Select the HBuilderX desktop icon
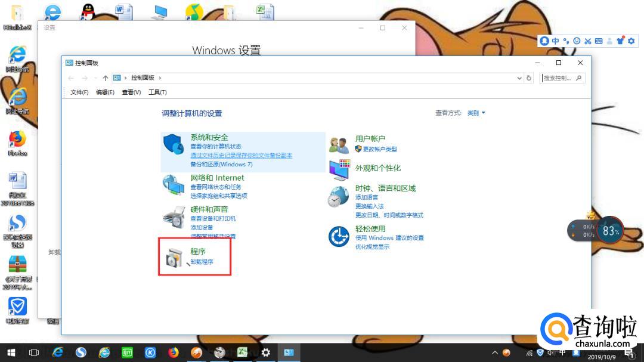The height and width of the screenshot is (362, 644). pos(17,17)
